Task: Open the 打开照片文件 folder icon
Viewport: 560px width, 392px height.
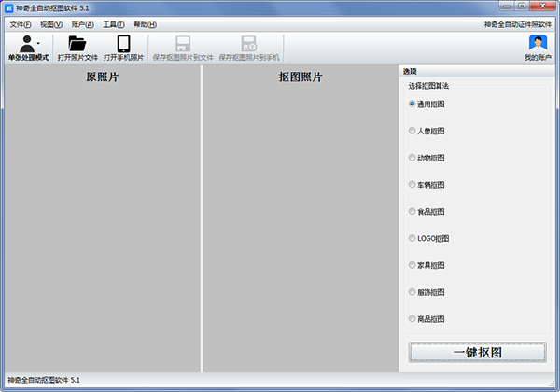Action: click(x=77, y=43)
